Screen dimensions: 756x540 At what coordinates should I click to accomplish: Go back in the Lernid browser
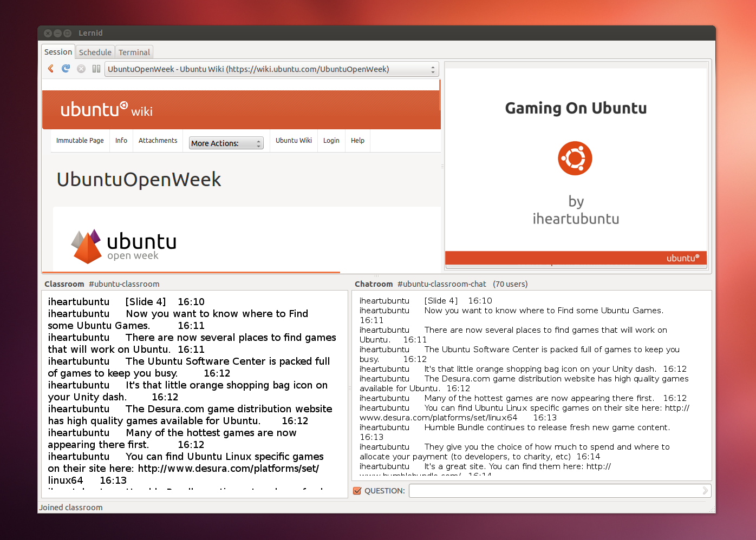click(51, 69)
